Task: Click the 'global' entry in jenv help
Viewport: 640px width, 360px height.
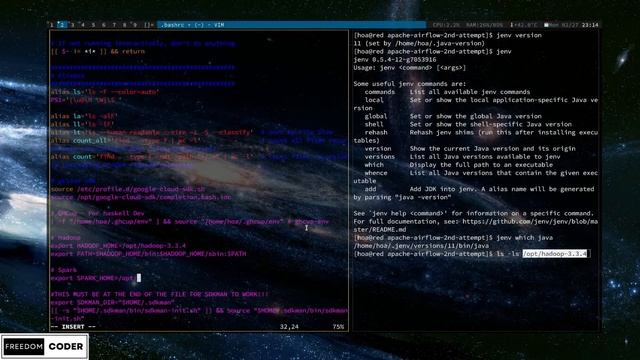Action: [376, 116]
